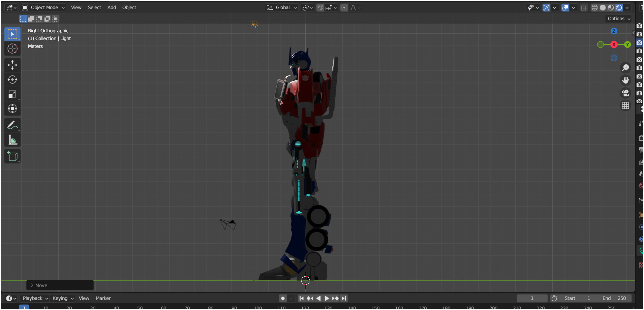
Task: Toggle proportional editing
Action: 344,7
